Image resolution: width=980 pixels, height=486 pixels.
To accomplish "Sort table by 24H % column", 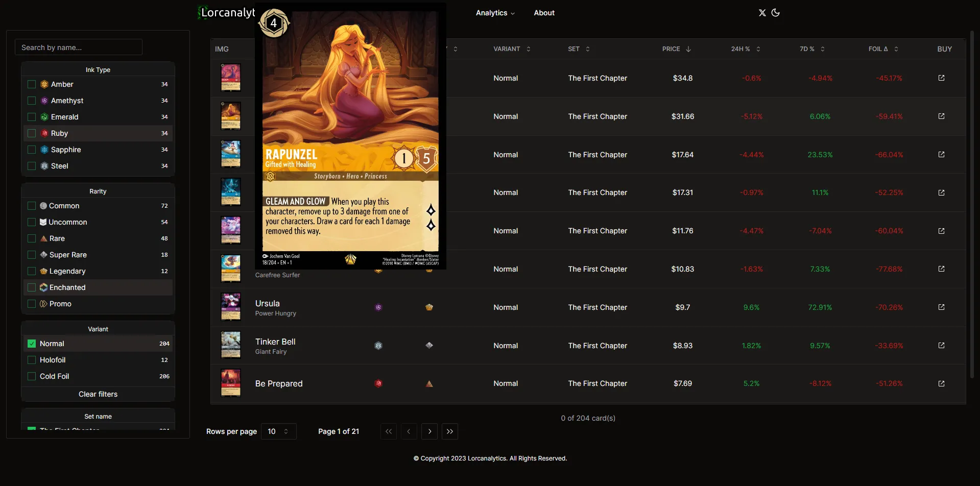I will tap(746, 49).
